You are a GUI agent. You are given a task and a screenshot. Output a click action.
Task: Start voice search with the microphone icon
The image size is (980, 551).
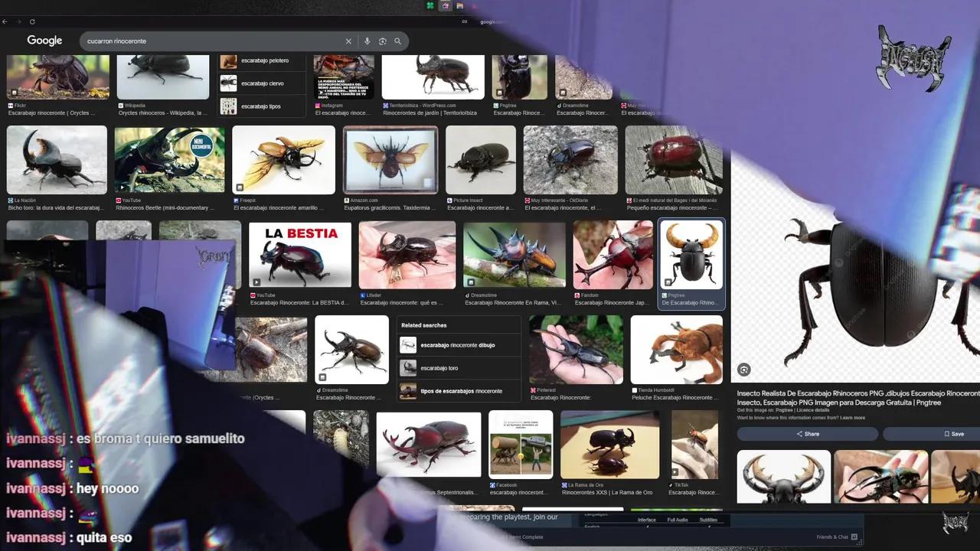[367, 41]
